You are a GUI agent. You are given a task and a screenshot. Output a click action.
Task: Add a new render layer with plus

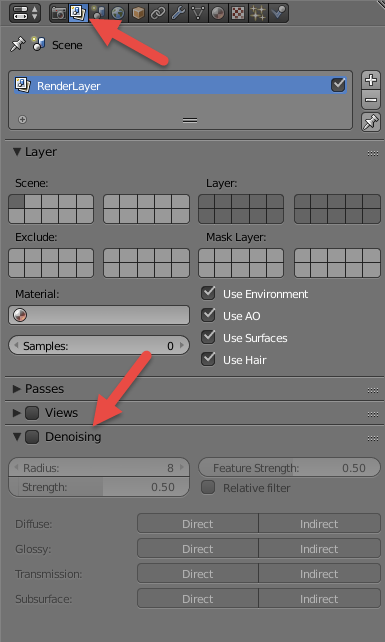[371, 80]
